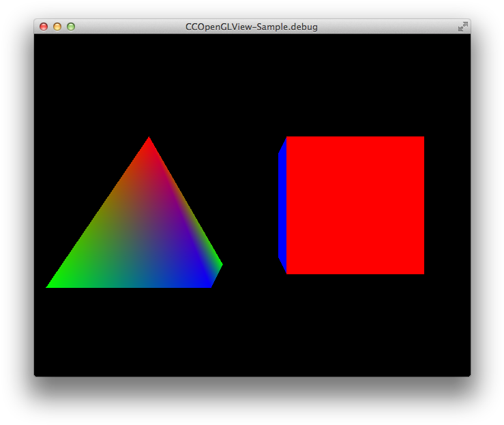Minimize window with the yellow button
Screen dimensions: 504x425
(x=57, y=27)
